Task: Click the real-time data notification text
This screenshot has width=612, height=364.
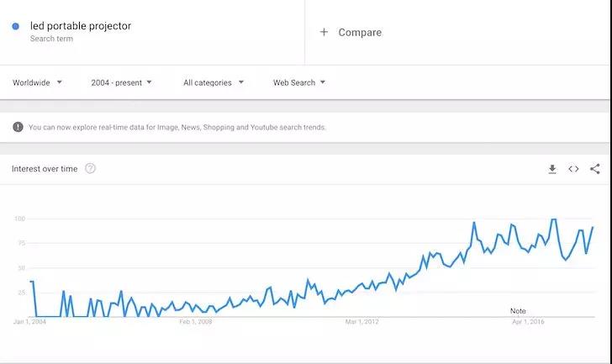Action: pos(177,128)
